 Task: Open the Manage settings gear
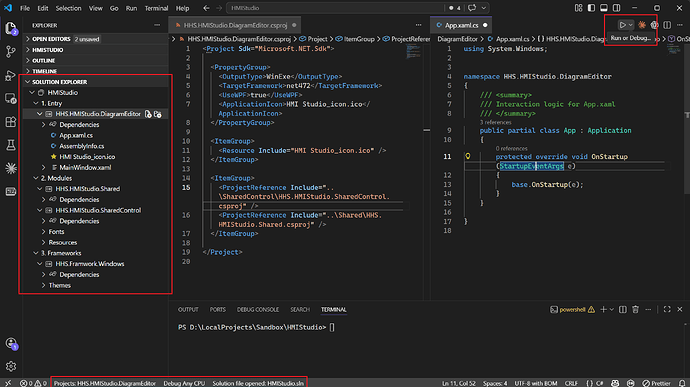(x=11, y=365)
